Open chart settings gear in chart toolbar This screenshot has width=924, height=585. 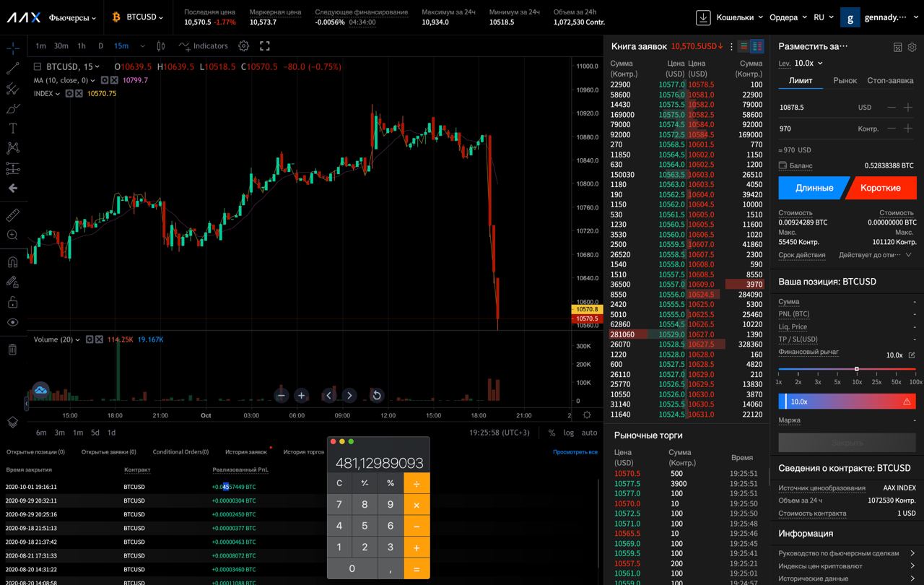point(244,45)
